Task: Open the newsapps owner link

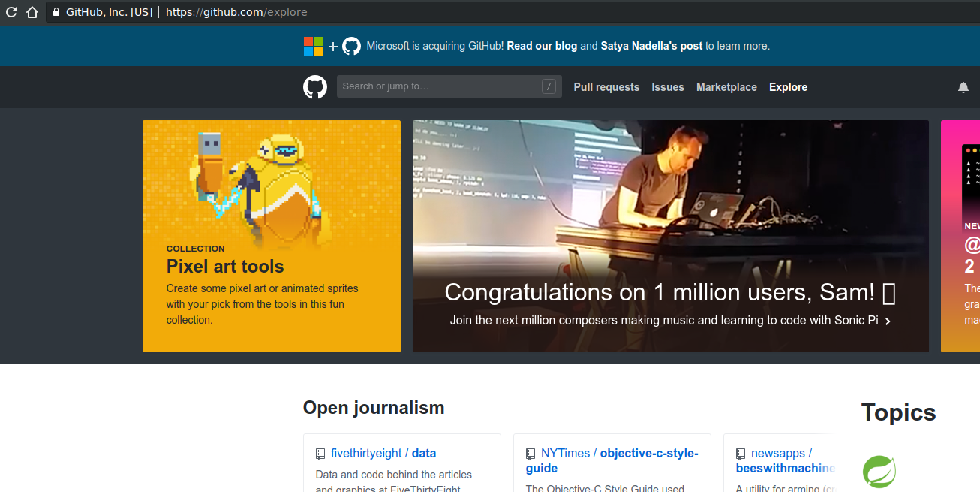Action: click(x=778, y=454)
